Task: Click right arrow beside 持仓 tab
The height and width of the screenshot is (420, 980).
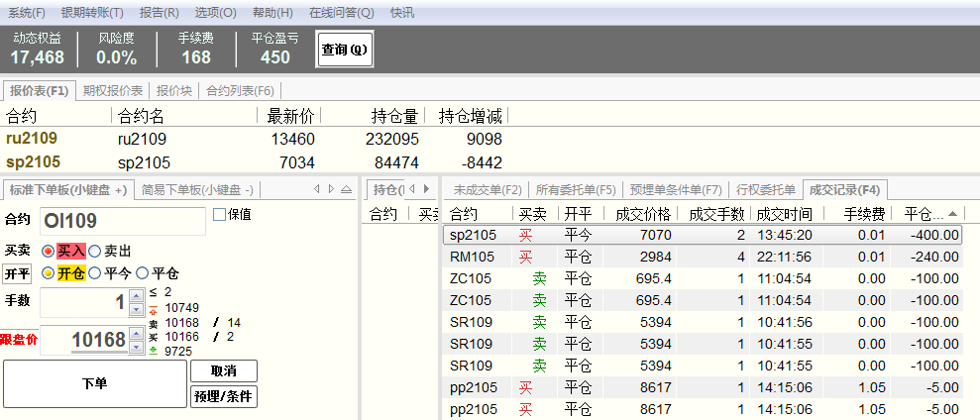Action: tap(426, 188)
